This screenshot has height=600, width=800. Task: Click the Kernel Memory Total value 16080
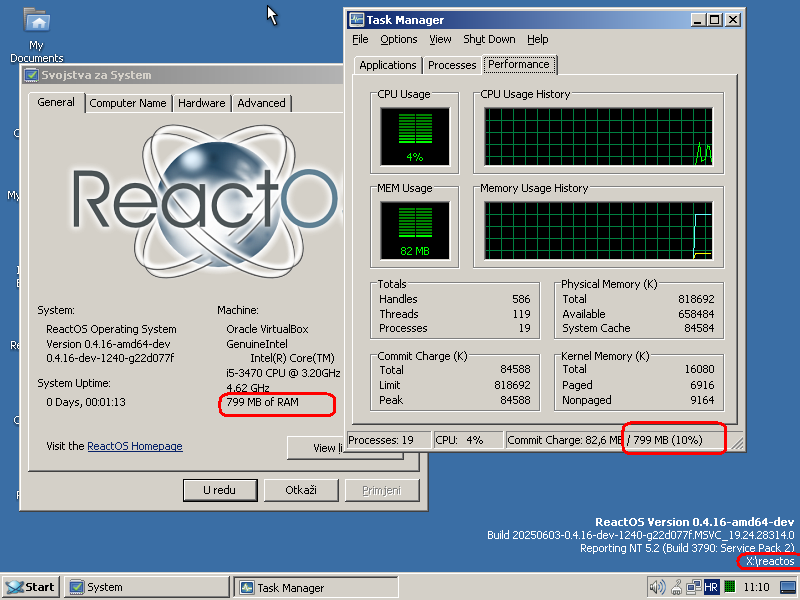click(699, 369)
